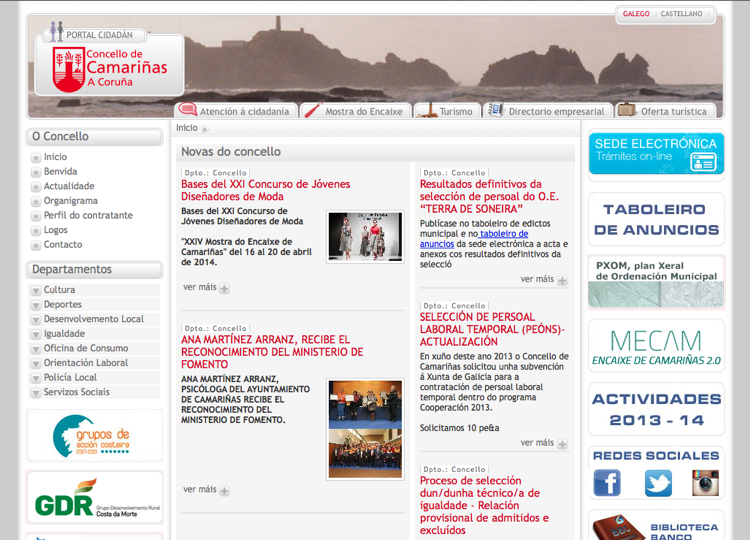Click the needle icon for Mostra do Encaixe
Screen dimensions: 750x540
pos(313,110)
